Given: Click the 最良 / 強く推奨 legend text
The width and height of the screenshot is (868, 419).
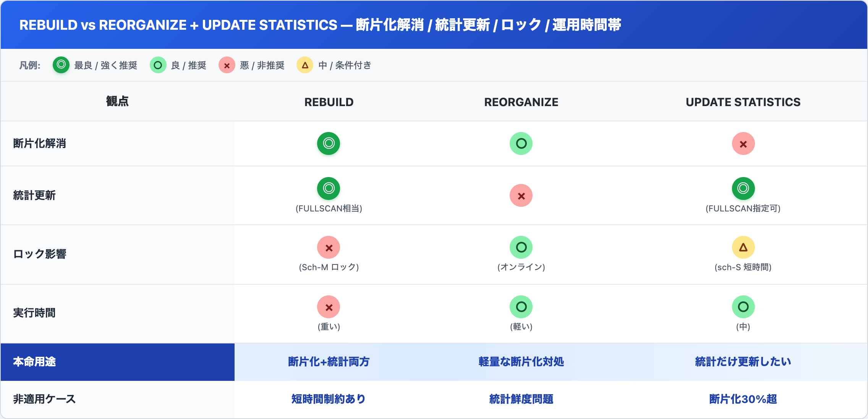Looking at the screenshot, I should point(106,65).
